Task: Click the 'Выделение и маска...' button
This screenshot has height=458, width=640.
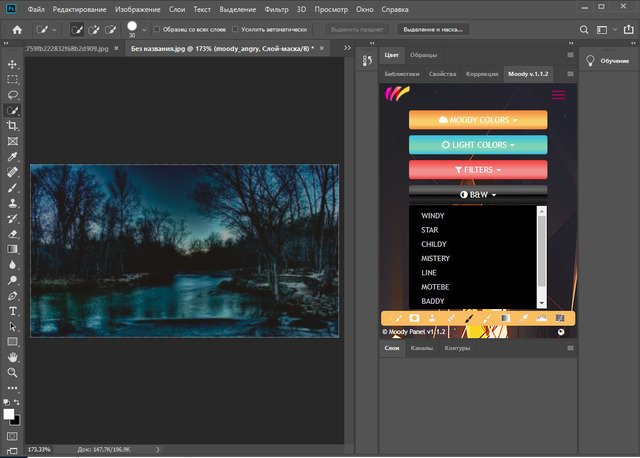Action: click(x=433, y=30)
